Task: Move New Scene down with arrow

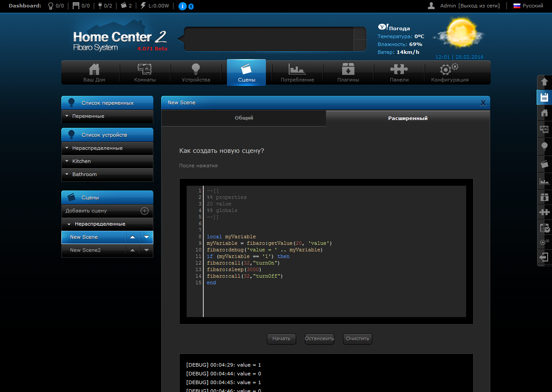Action: click(x=146, y=237)
